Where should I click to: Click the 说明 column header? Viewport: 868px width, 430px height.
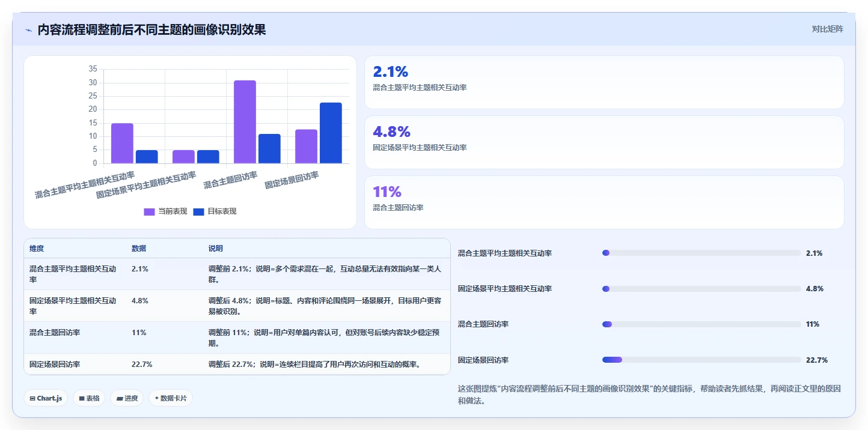click(x=216, y=249)
